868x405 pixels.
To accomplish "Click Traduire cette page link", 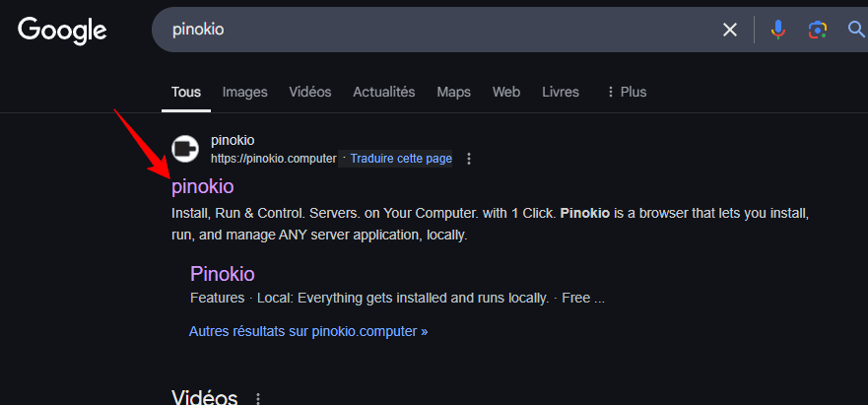I will tap(401, 159).
